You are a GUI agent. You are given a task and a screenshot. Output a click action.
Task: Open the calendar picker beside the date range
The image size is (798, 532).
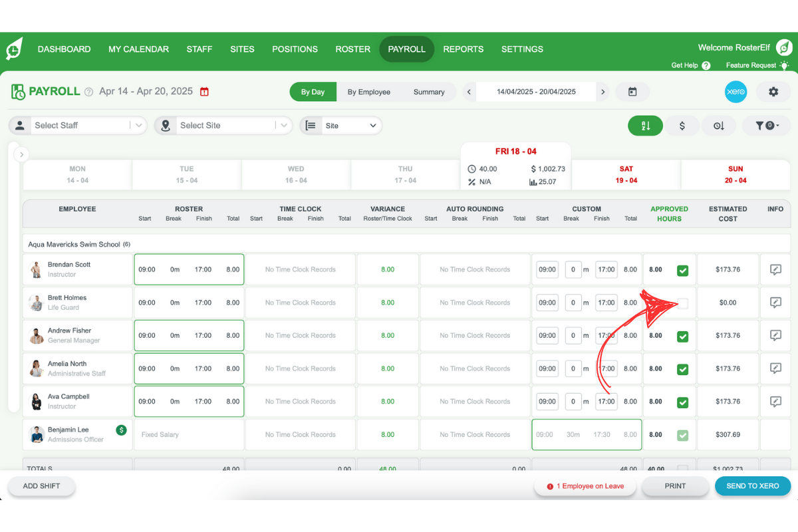632,92
